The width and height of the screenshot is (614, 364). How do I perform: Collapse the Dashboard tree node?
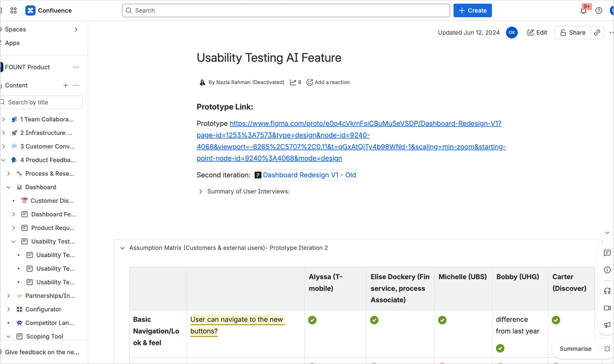coord(9,187)
